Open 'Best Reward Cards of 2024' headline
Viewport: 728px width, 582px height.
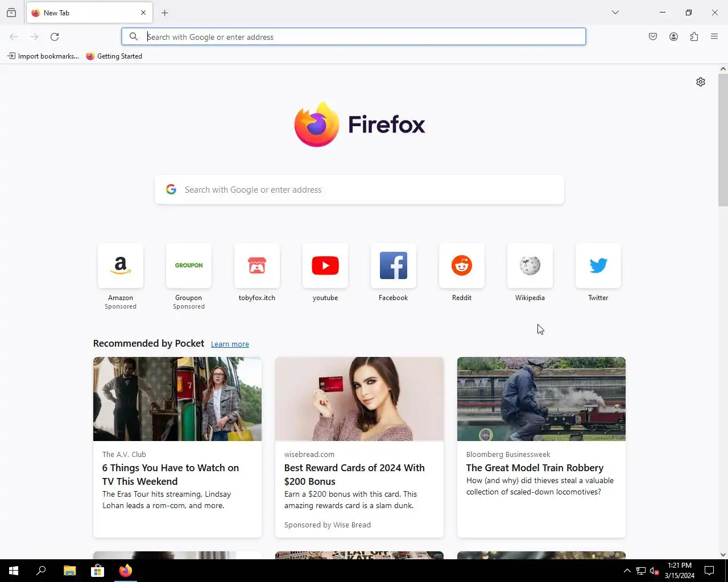(354, 475)
